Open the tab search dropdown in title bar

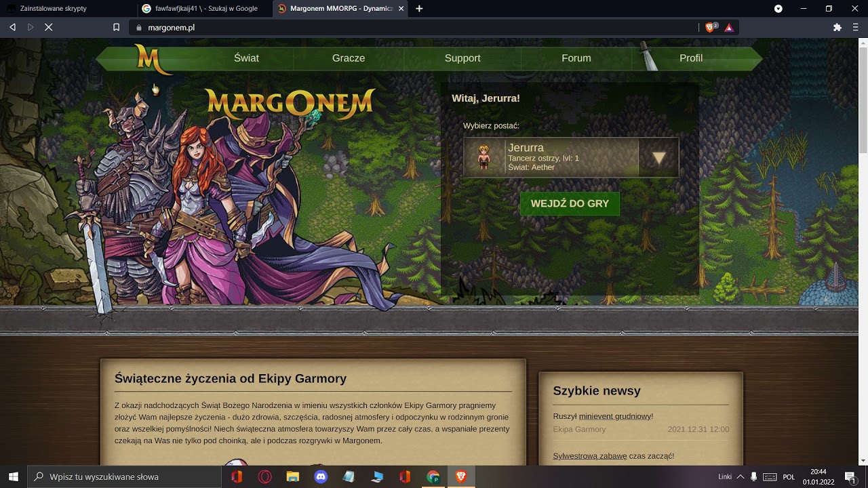click(778, 9)
